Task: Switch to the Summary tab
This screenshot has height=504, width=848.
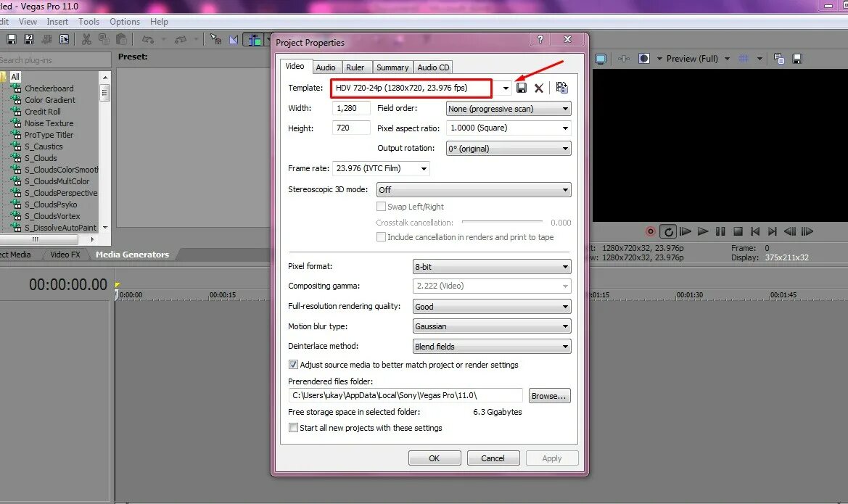Action: (392, 67)
